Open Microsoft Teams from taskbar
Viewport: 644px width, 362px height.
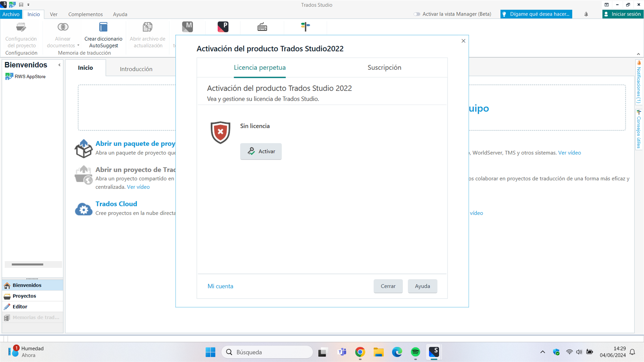(342, 352)
